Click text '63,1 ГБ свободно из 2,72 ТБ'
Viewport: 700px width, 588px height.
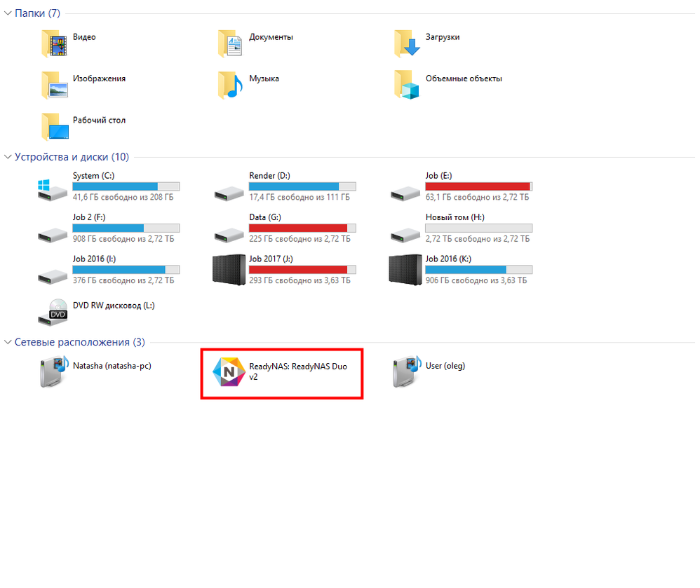477,197
